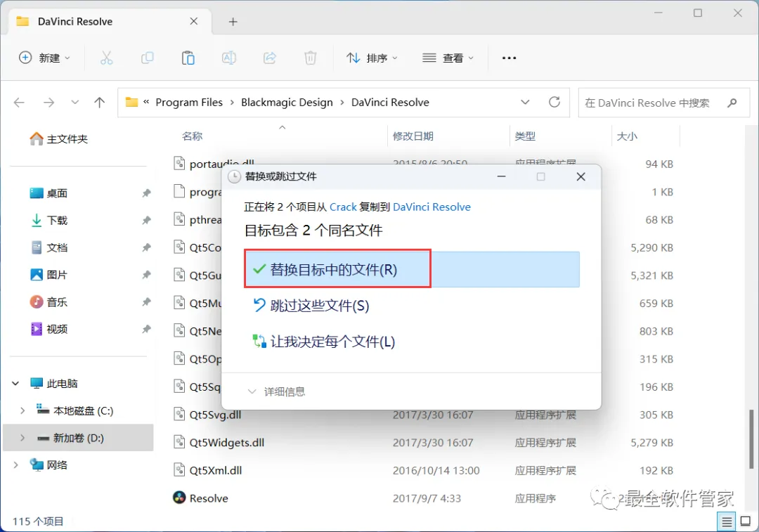The image size is (759, 532).
Task: Show hidden path via « breadcrumb chevron
Action: [146, 102]
